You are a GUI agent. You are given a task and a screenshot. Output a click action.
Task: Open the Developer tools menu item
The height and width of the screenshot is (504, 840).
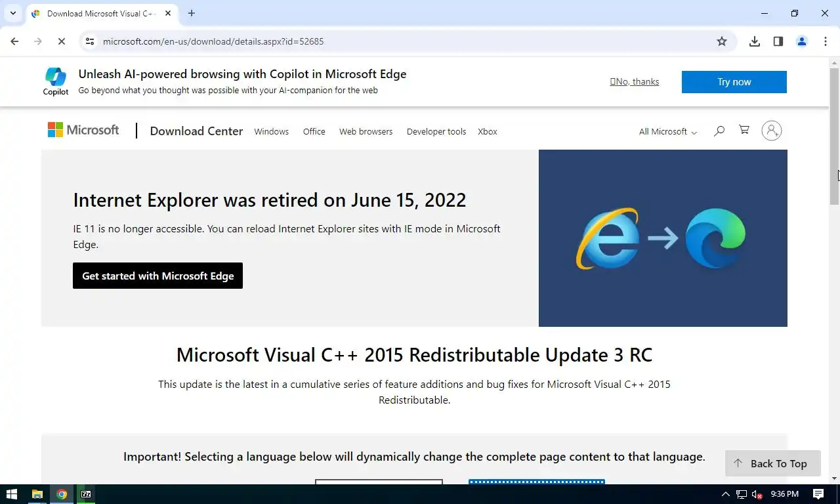point(436,131)
